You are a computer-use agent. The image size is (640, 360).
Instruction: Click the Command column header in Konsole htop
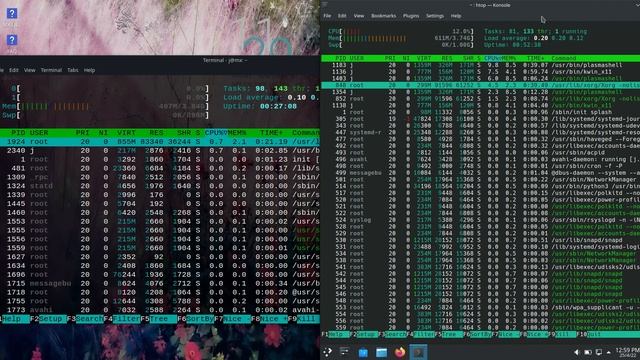tap(564, 58)
